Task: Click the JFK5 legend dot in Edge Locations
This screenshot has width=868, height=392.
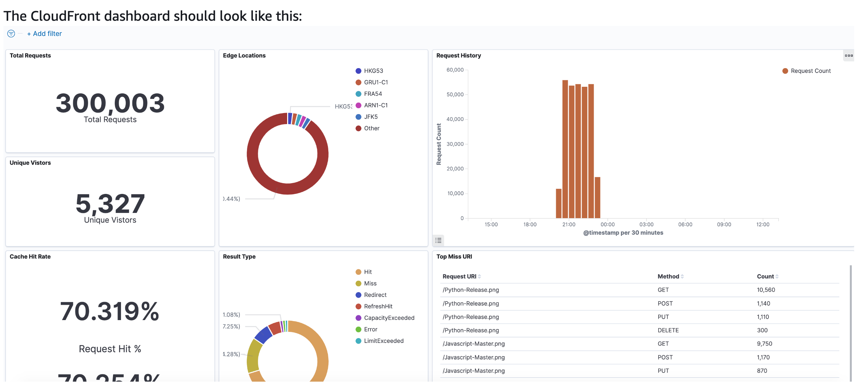Action: [x=358, y=116]
